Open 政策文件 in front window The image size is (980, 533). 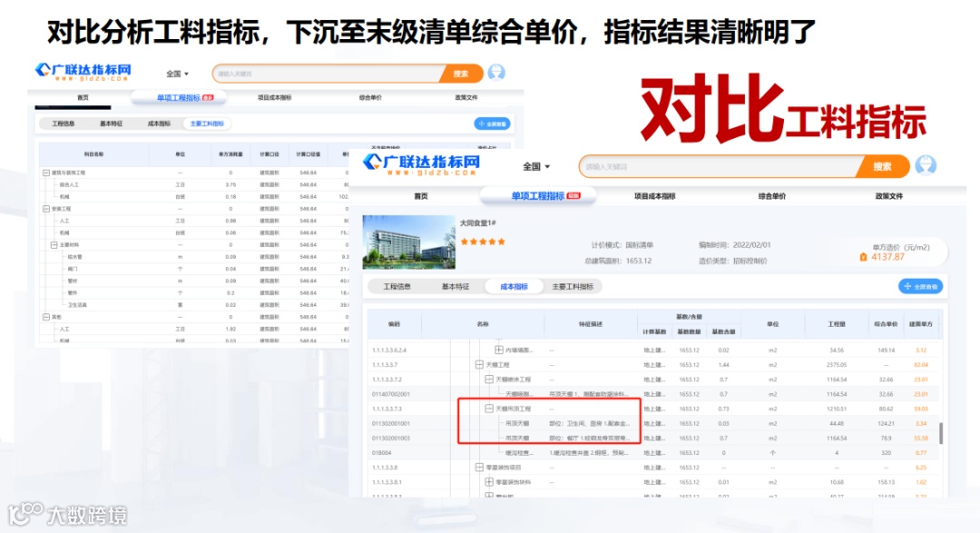pyautogui.click(x=888, y=196)
